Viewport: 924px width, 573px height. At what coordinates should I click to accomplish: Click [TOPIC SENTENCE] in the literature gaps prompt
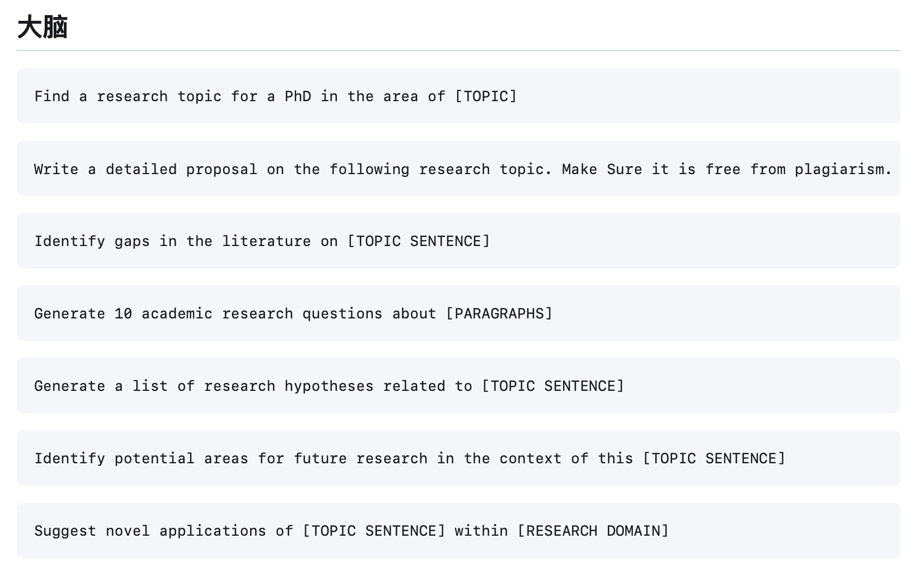pyautogui.click(x=418, y=241)
